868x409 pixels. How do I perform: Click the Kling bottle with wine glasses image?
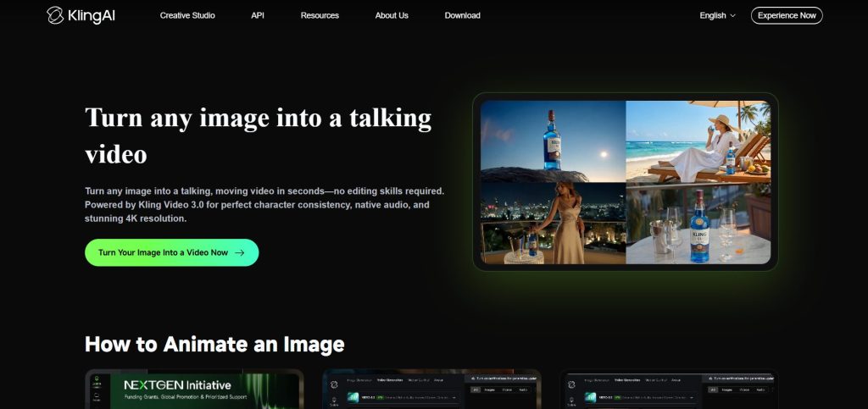pos(698,224)
